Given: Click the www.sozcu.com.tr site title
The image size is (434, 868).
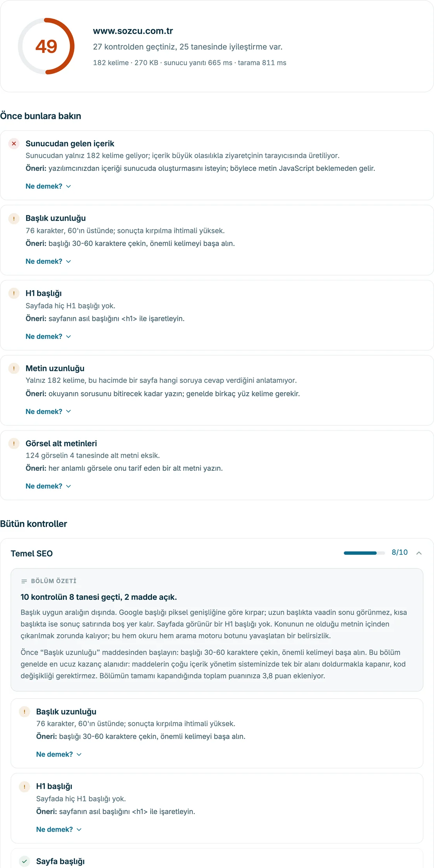Looking at the screenshot, I should (133, 31).
